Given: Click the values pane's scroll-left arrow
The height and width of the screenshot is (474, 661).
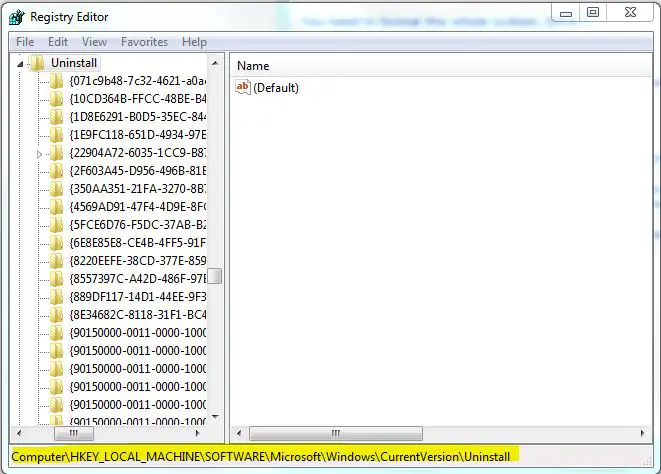Looking at the screenshot, I should pyautogui.click(x=239, y=433).
